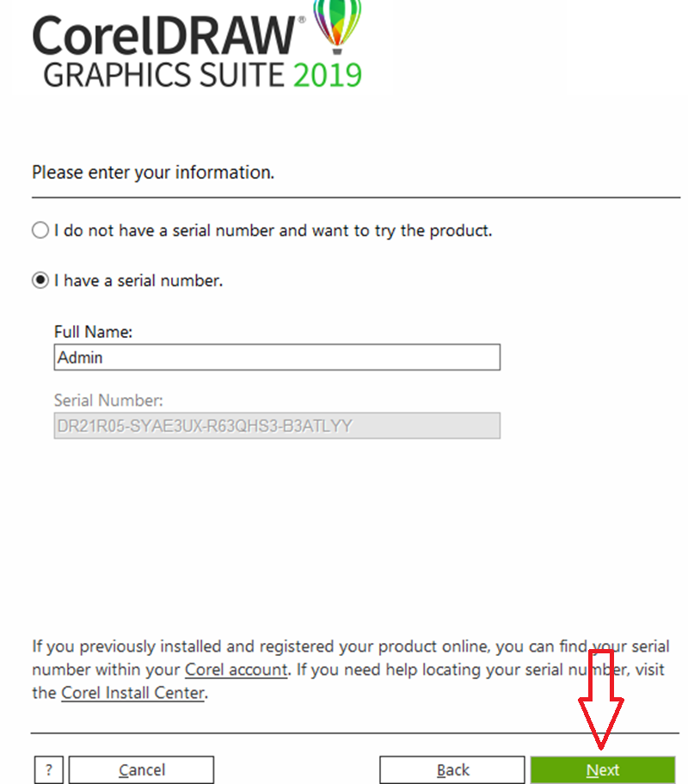Click the greyed-out Serial Number field
Viewport: 688px width, 784px height.
(276, 426)
